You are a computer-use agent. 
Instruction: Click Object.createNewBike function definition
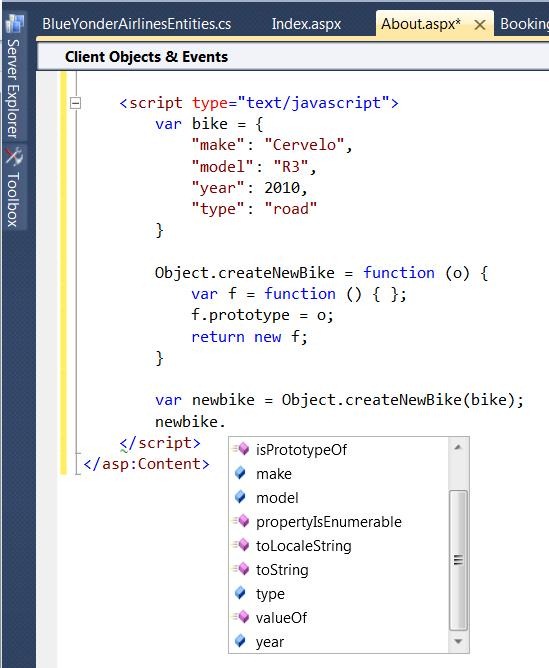coord(322,273)
